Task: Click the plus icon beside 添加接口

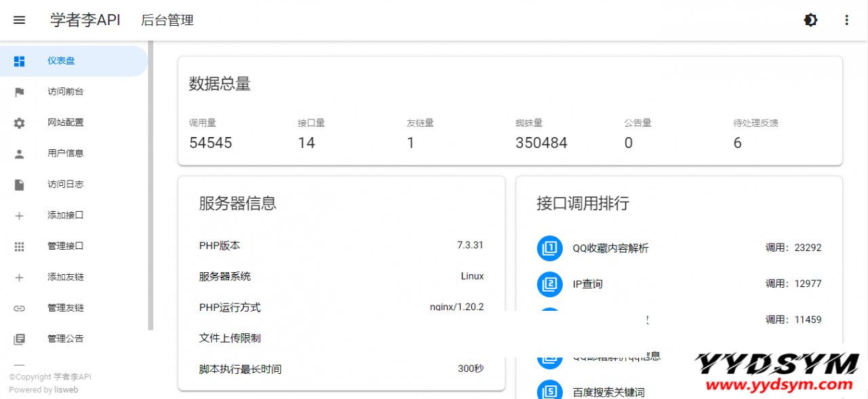Action: [19, 216]
